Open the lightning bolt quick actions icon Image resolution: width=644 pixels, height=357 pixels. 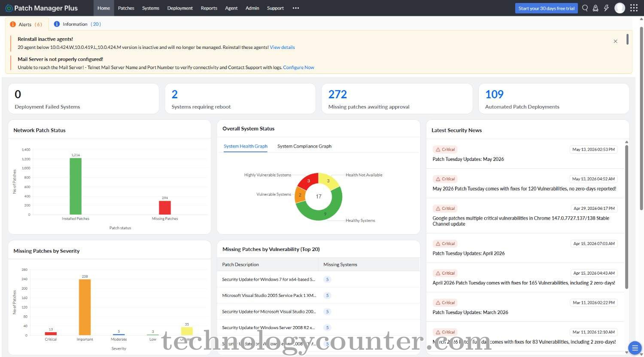tap(606, 8)
